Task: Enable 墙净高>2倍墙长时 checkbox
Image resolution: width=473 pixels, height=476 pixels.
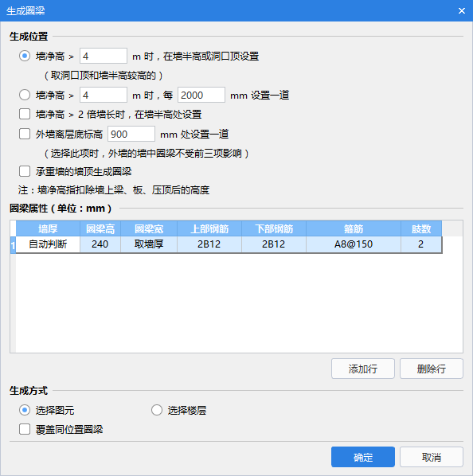Action: pos(25,114)
